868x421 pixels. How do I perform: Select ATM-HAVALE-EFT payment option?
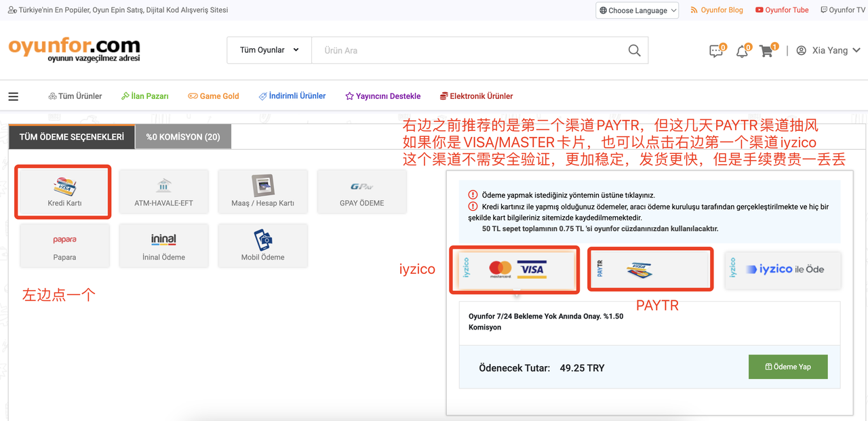point(163,191)
